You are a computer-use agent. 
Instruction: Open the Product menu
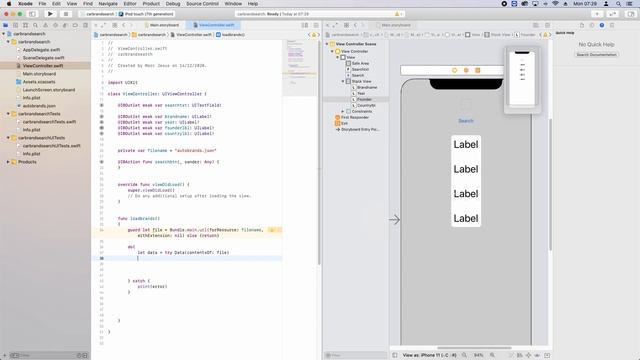(151, 4)
